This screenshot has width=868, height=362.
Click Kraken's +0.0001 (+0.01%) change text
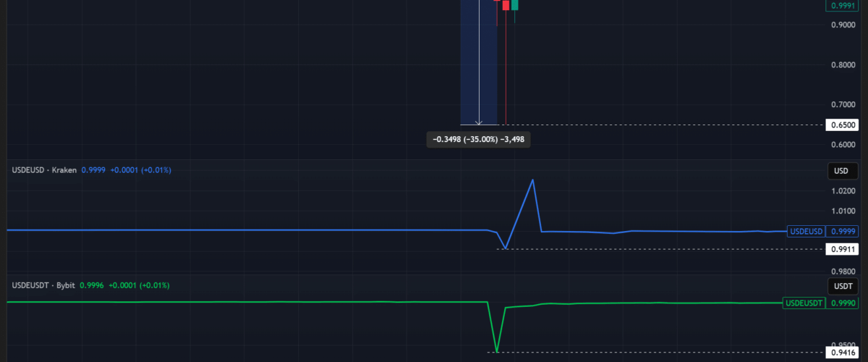coord(140,170)
